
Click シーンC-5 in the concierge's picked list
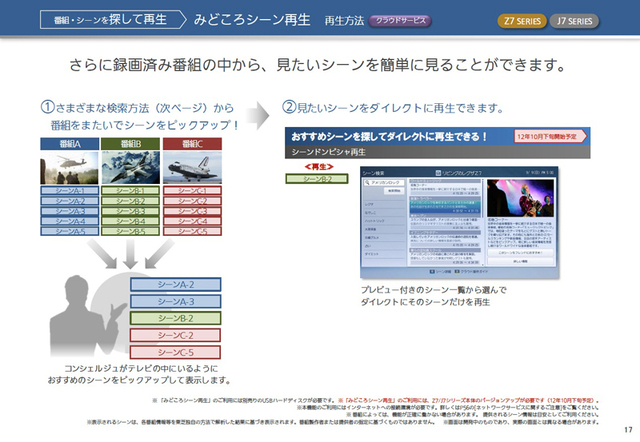176,353
